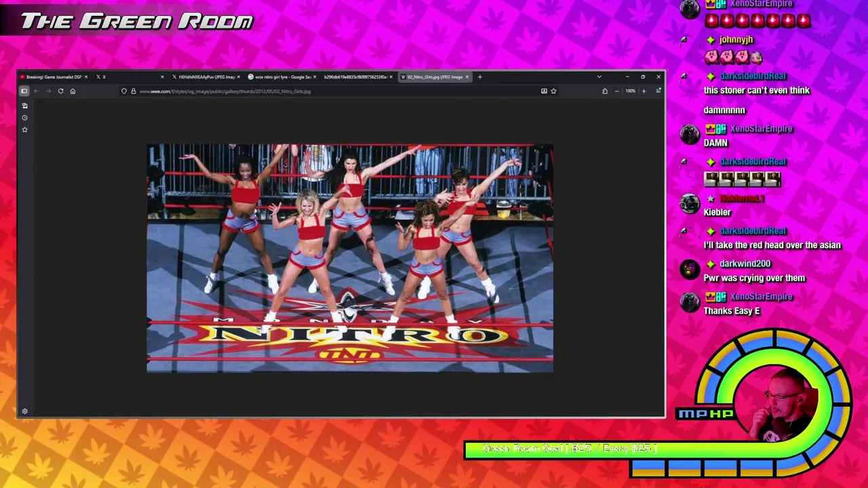Viewport: 868px width, 488px height.
Task: Close the wcw nitro girl Google tab
Action: [x=315, y=77]
